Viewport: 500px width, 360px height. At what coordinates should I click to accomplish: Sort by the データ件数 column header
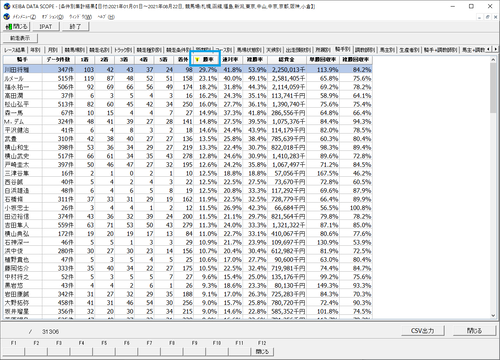(x=58, y=60)
